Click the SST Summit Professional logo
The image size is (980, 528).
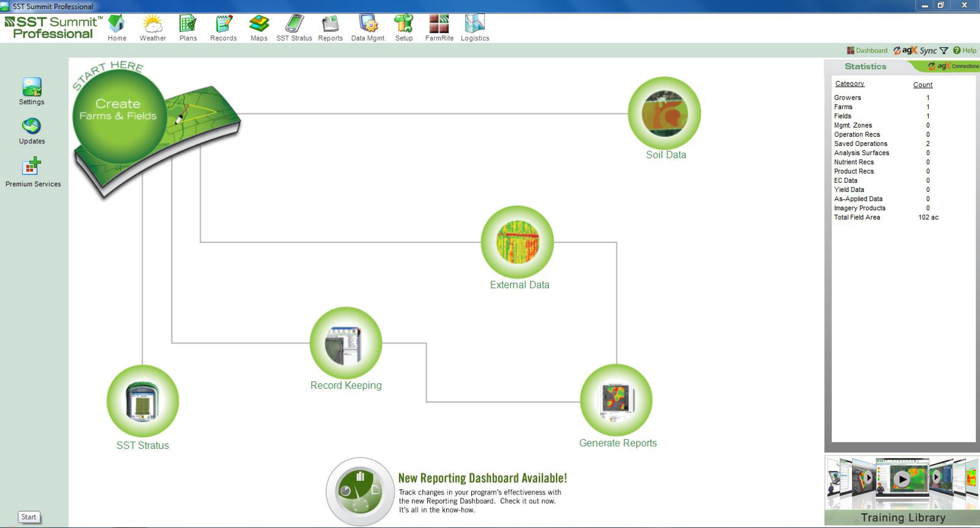(x=53, y=27)
